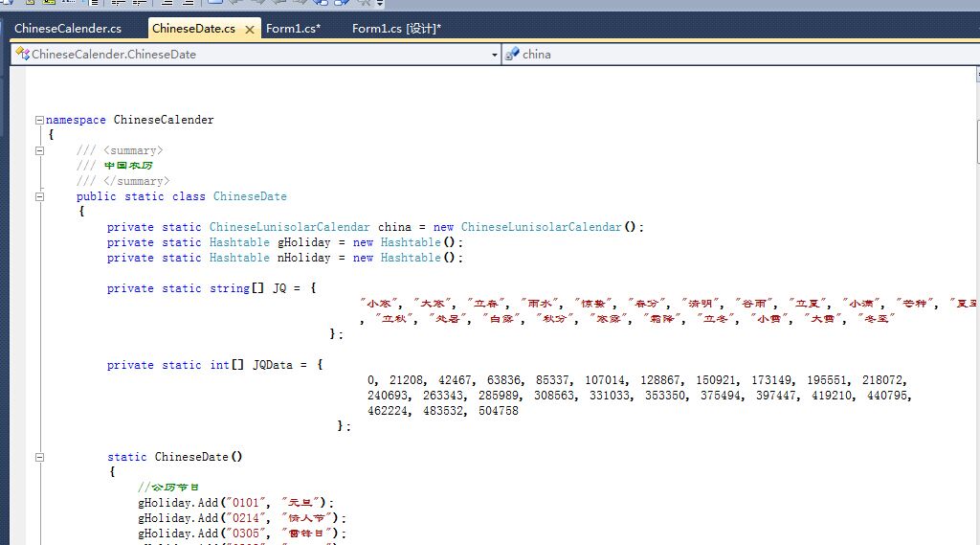Click the "冬至" string literal

pyautogui.click(x=876, y=319)
